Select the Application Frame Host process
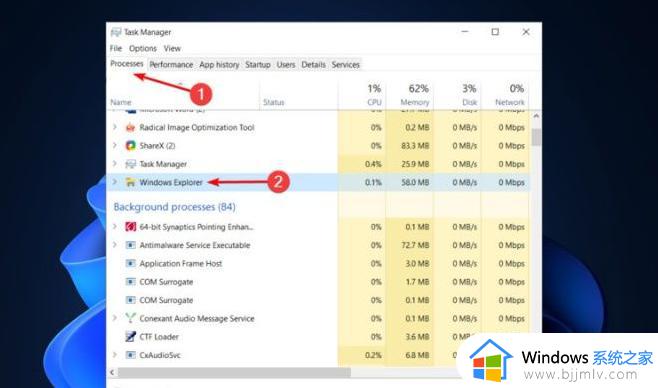The height and width of the screenshot is (388, 658). (x=181, y=263)
